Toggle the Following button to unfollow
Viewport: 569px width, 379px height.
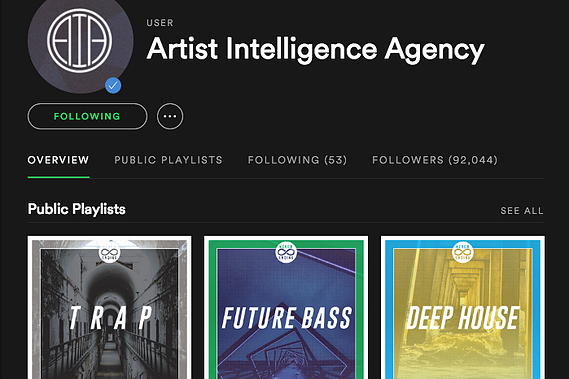pyautogui.click(x=87, y=116)
